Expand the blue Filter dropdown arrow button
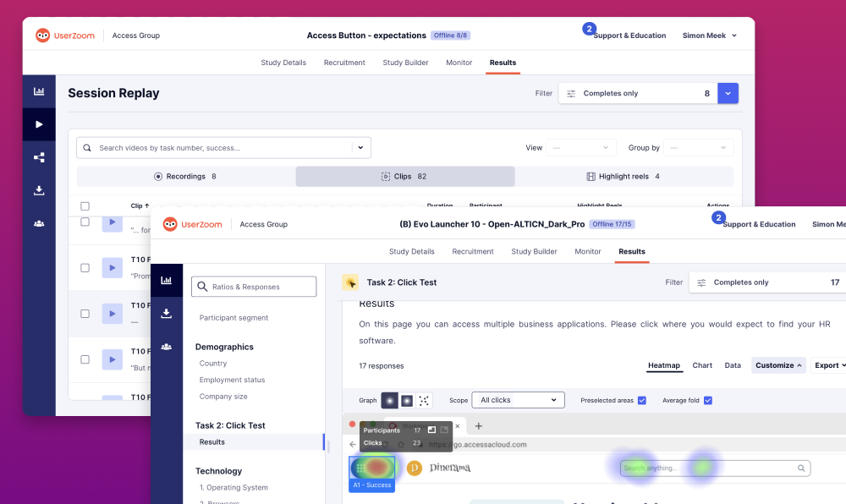846x504 pixels. [728, 93]
